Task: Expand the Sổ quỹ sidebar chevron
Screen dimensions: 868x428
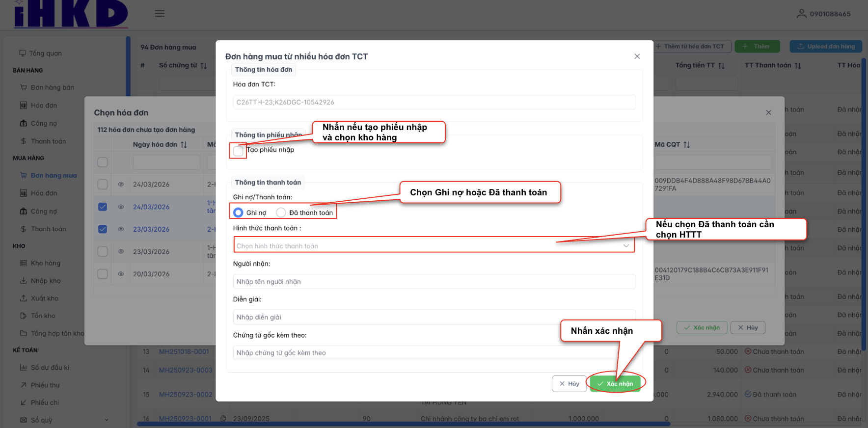Action: (107, 420)
